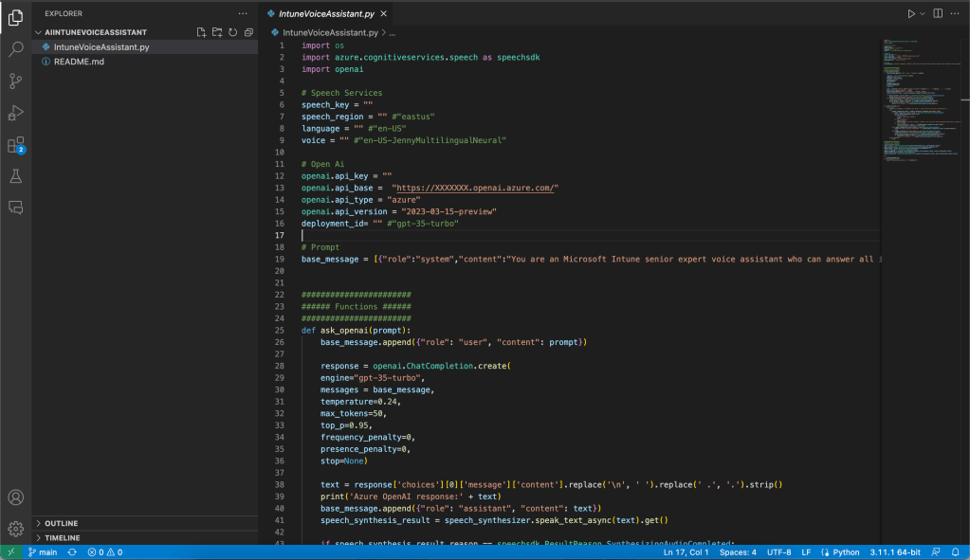Open the Run and Debug view
The width and height of the screenshot is (970, 560).
pyautogui.click(x=16, y=113)
